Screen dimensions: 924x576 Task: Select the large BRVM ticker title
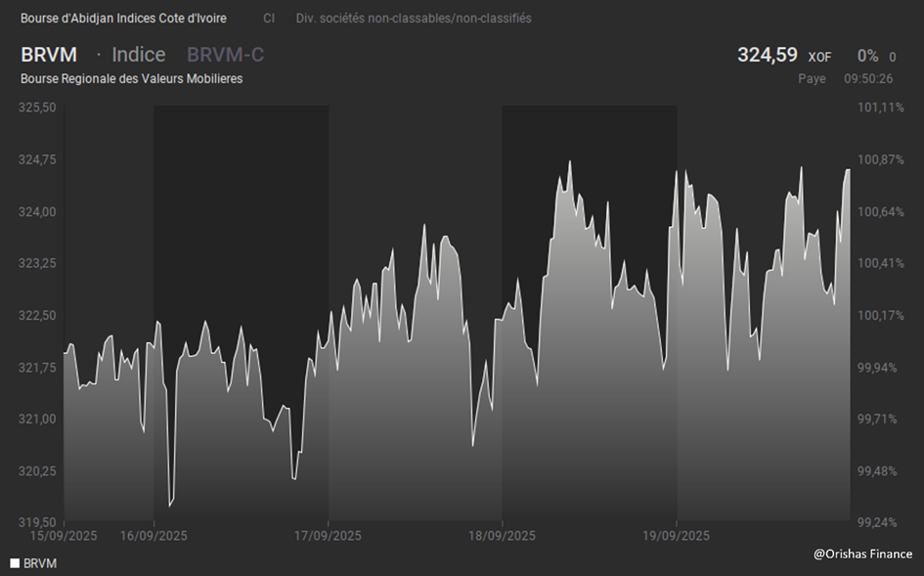coord(49,55)
